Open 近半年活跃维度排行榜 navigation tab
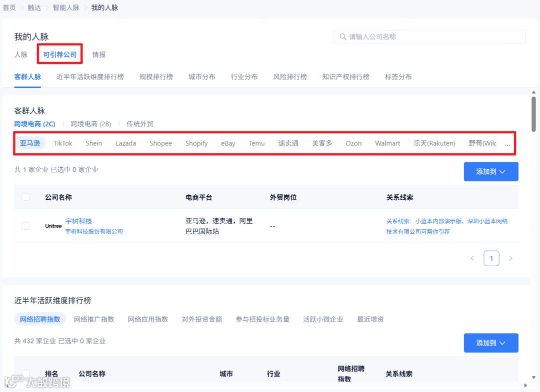This screenshot has height=392, width=540. (90, 77)
